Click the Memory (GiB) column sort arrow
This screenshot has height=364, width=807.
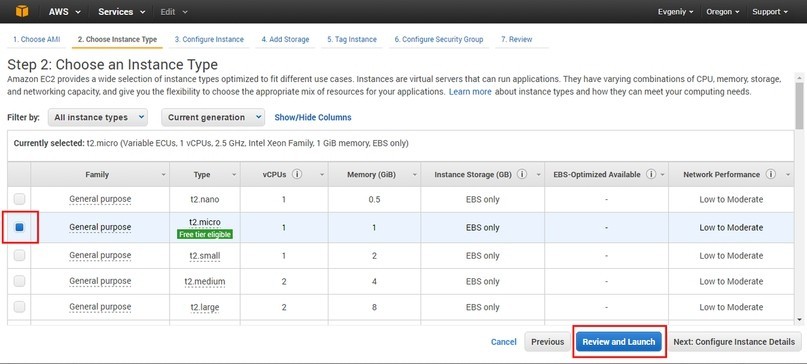[415, 175]
